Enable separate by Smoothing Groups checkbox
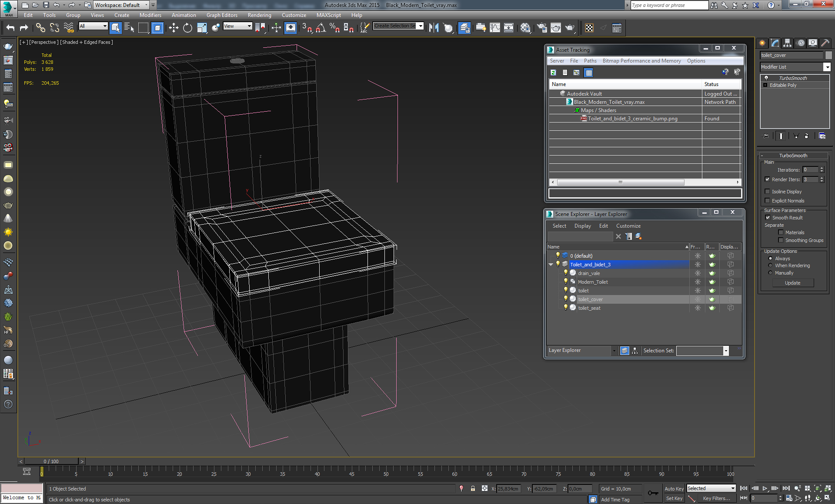Viewport: 835px width, 504px height. (x=781, y=240)
